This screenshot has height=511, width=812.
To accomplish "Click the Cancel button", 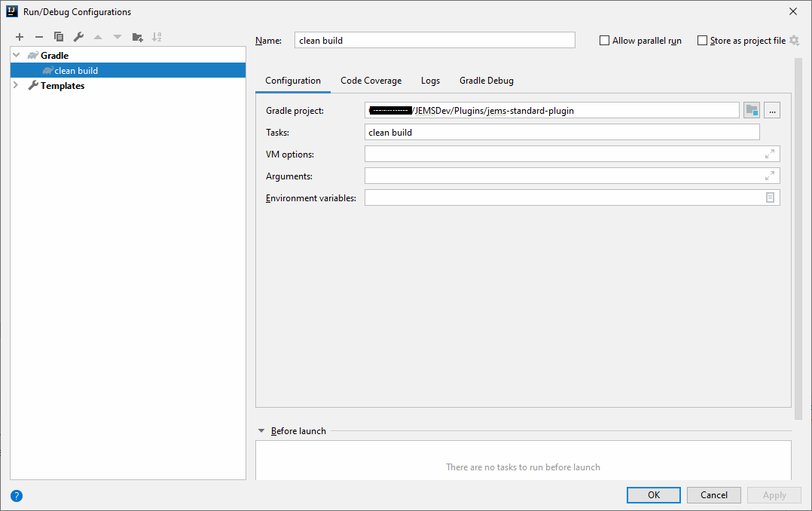I will [x=713, y=495].
